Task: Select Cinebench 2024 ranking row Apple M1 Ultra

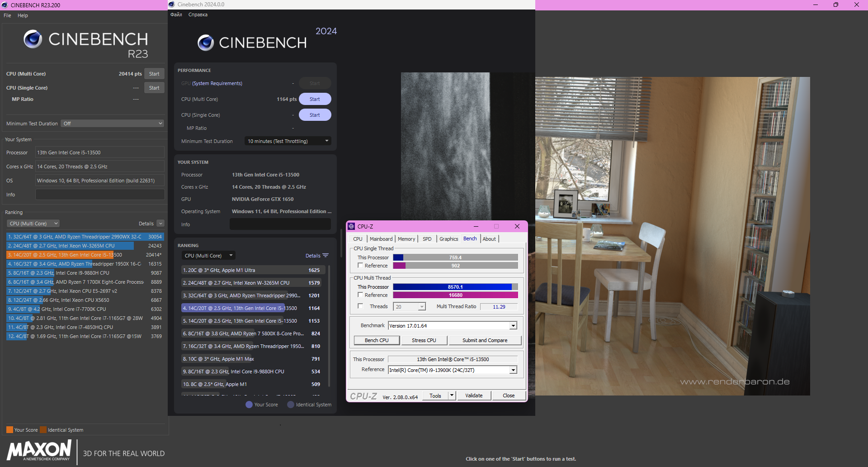Action: 253,270
